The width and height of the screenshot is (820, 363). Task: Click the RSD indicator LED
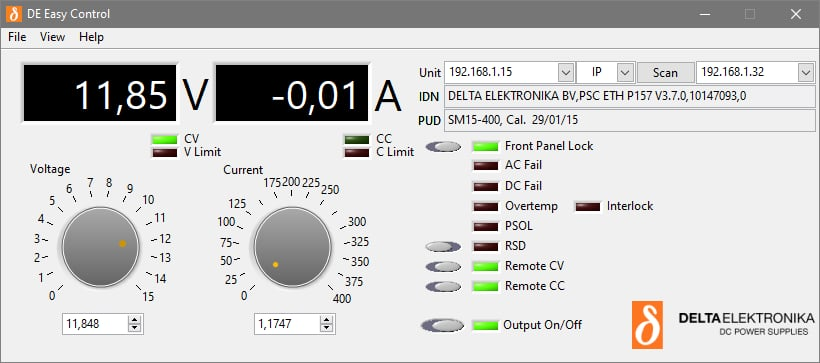point(485,246)
